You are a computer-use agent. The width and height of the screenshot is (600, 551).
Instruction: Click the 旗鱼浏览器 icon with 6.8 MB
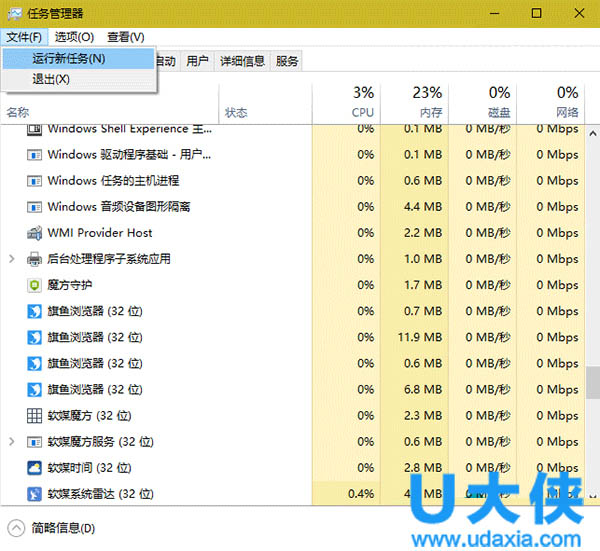click(34, 390)
